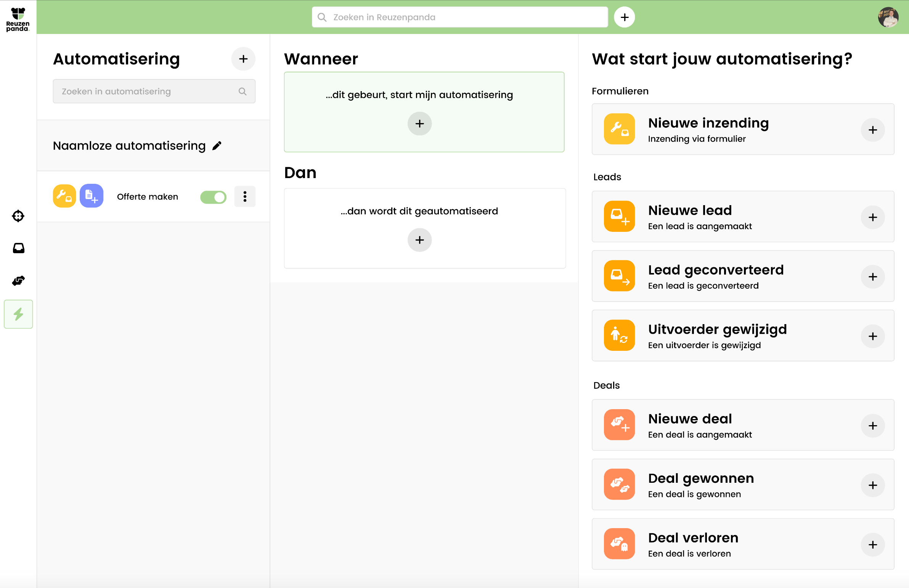Click the global plus button in header
This screenshot has width=909, height=588.
[x=624, y=17]
